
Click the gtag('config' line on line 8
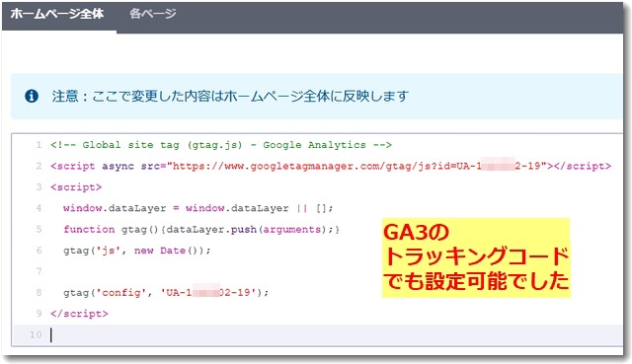tap(166, 292)
